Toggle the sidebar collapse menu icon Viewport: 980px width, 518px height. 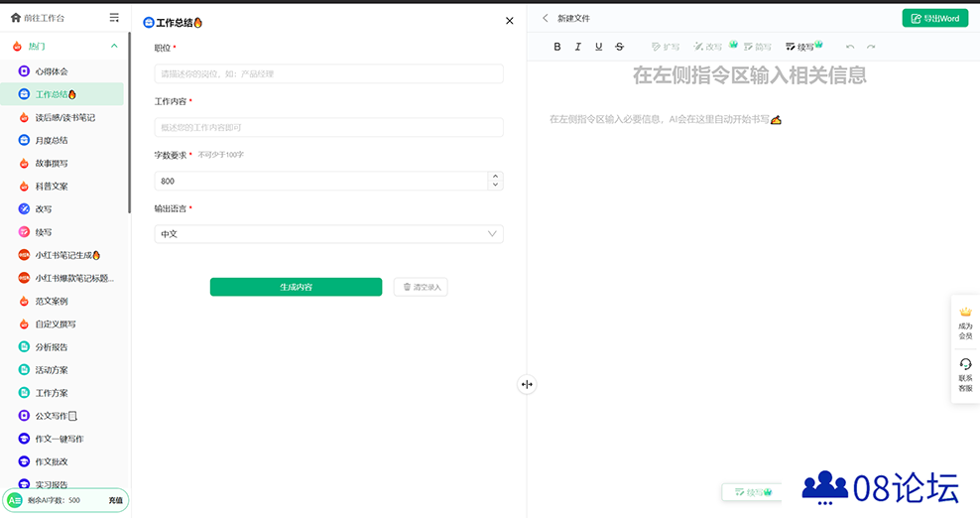[x=114, y=18]
